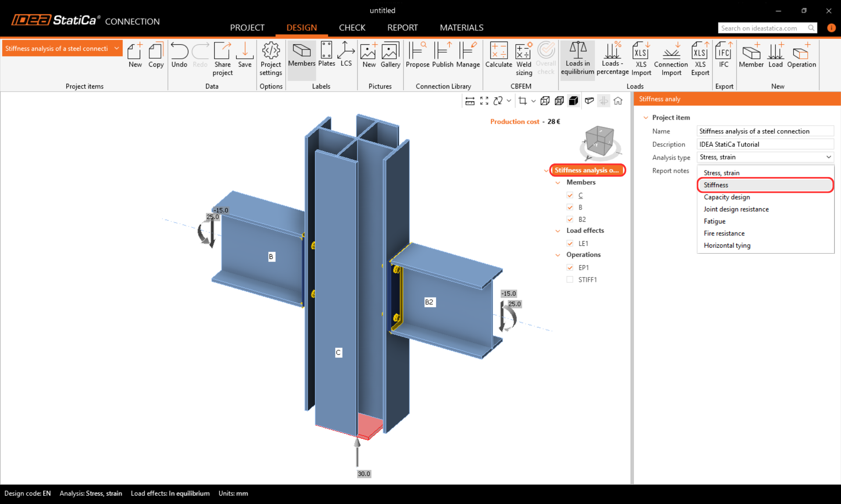The height and width of the screenshot is (504, 841).
Task: Open the REPORT tab
Action: point(402,28)
